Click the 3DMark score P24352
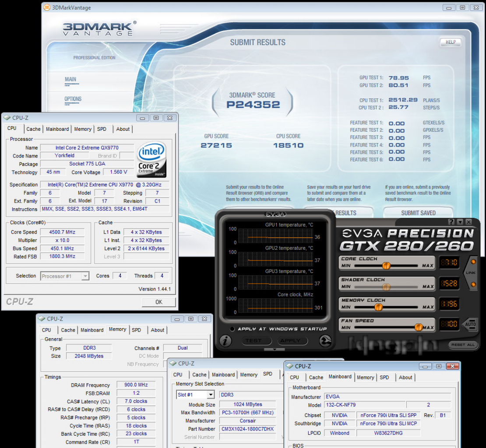 click(x=253, y=105)
